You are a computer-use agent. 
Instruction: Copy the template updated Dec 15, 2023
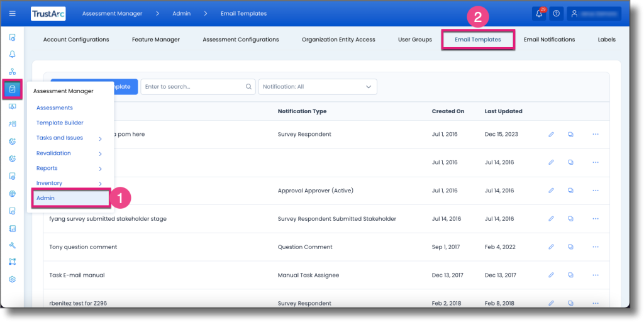(570, 135)
